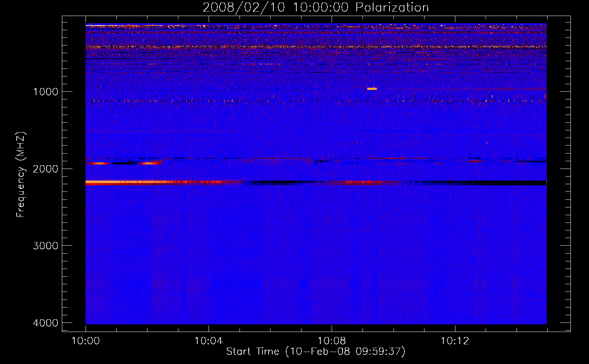Click the '10:12' time tick label

point(455,341)
